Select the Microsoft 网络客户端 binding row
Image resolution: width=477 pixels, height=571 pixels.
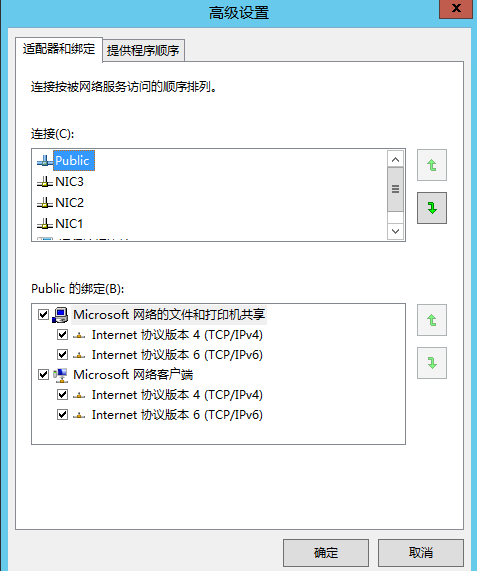tap(133, 374)
